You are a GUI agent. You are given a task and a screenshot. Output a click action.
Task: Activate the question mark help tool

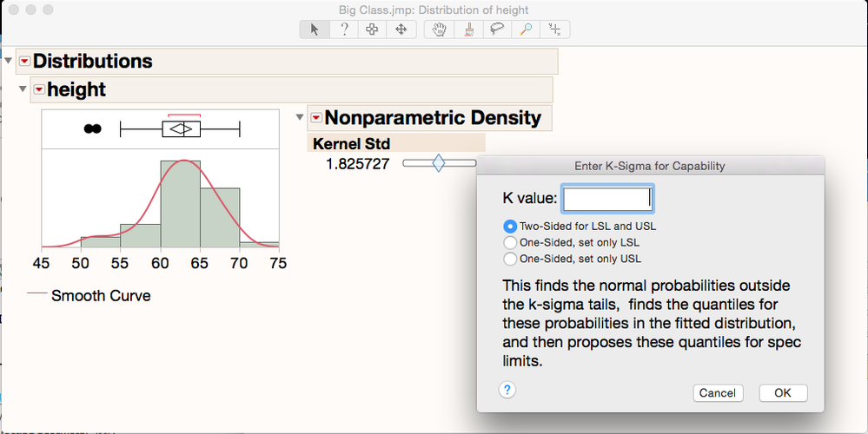(x=344, y=30)
